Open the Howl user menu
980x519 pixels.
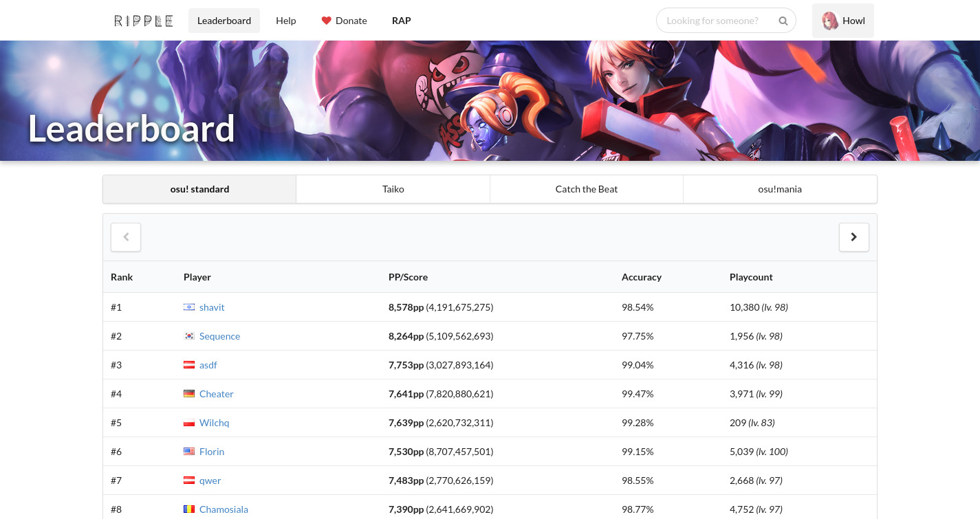tap(843, 21)
